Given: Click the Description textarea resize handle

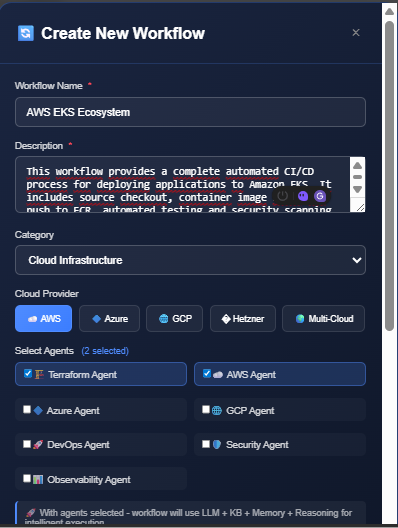Looking at the screenshot, I should pyautogui.click(x=360, y=208).
